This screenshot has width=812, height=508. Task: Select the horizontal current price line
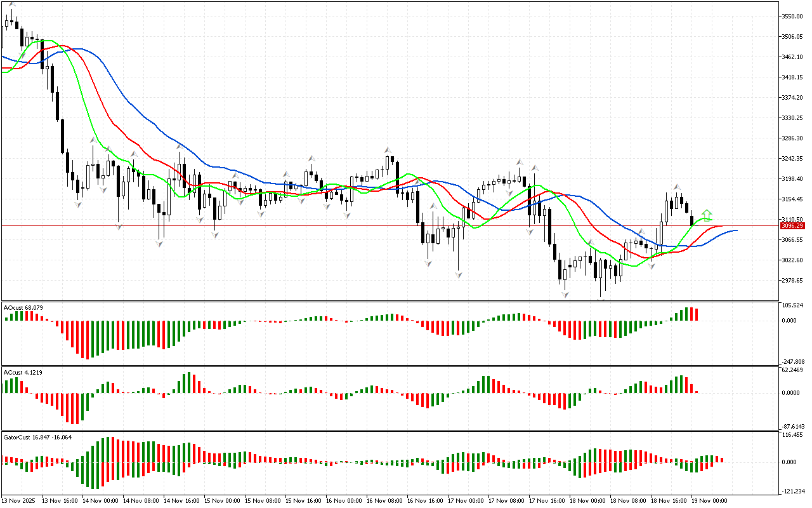click(381, 225)
